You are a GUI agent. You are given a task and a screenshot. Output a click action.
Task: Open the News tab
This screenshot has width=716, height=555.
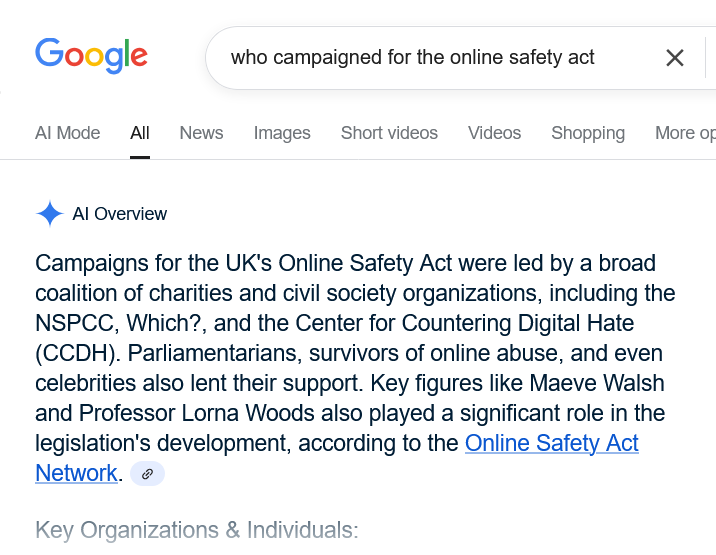[201, 133]
